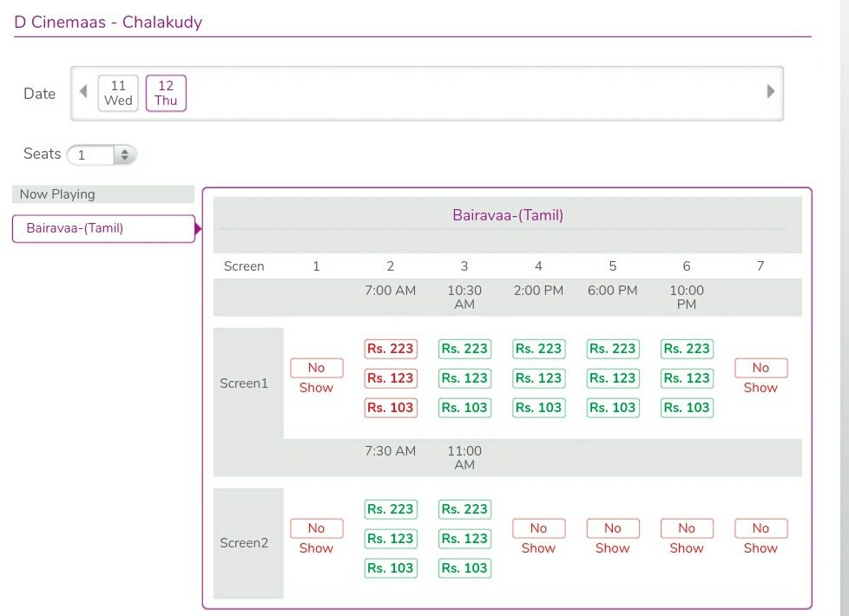
Task: Book Rs. 223 for Screen1 6:00 PM
Action: point(613,349)
